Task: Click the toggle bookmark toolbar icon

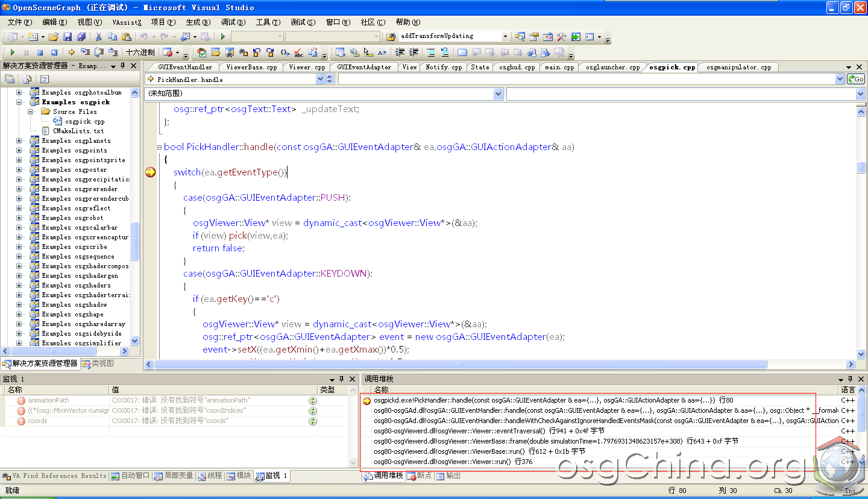Action: [462, 52]
